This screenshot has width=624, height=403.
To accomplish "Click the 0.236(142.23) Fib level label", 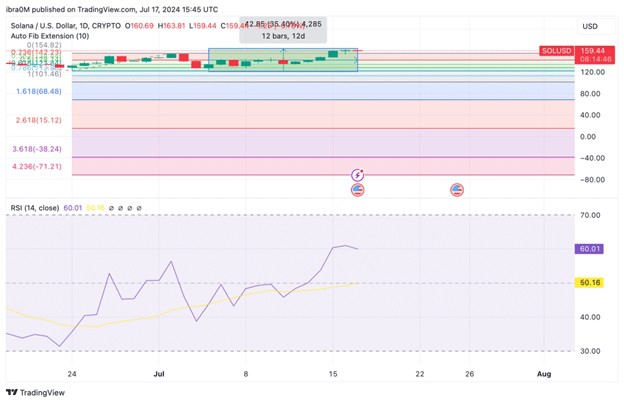I will tap(36, 52).
